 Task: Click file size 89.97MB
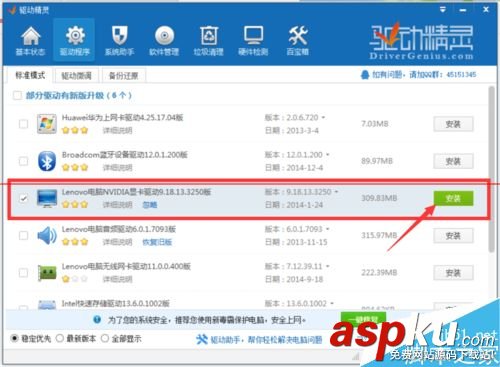pos(377,161)
